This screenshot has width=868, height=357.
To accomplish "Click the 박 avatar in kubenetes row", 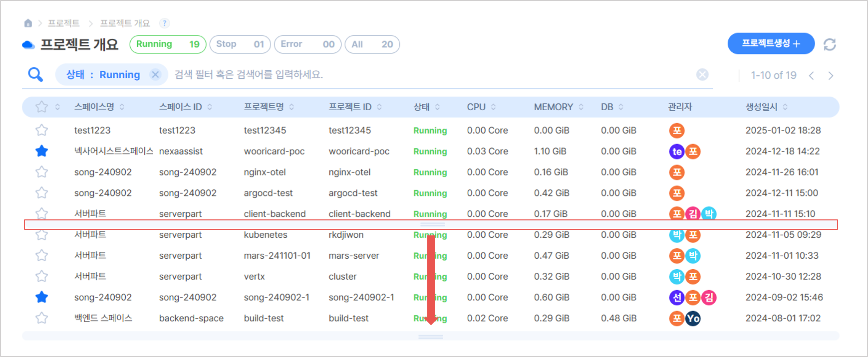I will click(677, 235).
